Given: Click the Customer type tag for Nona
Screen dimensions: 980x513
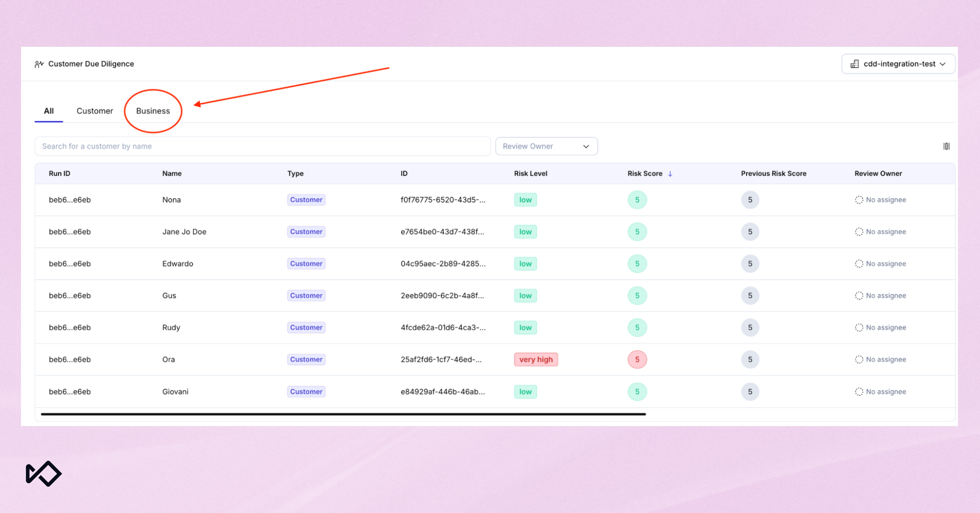Looking at the screenshot, I should [306, 200].
